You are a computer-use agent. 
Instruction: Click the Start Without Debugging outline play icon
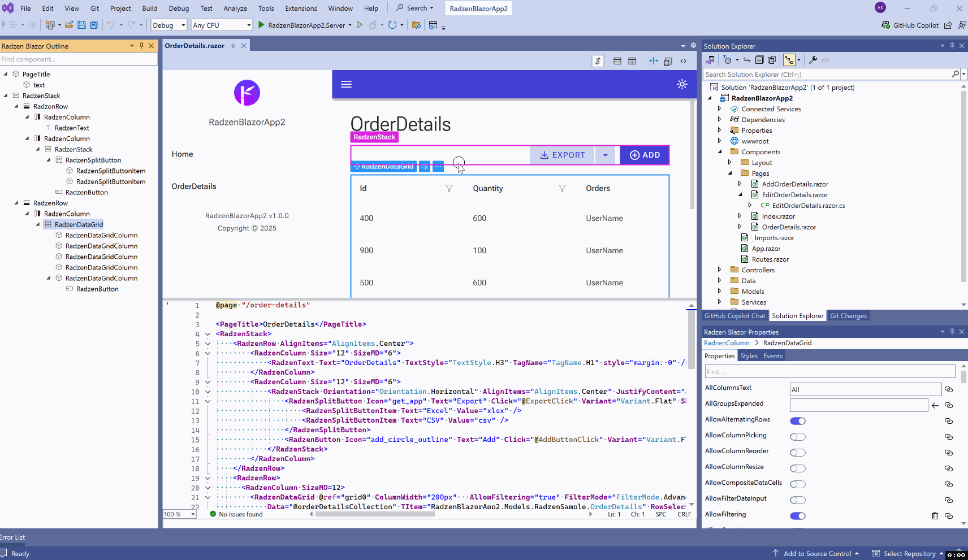[360, 25]
